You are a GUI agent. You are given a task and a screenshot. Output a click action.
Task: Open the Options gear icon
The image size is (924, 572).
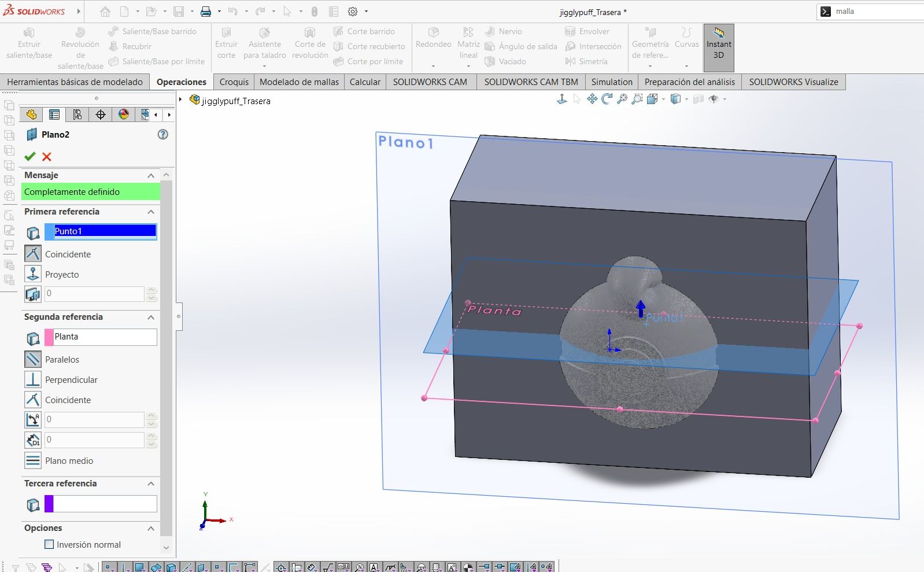coord(353,12)
